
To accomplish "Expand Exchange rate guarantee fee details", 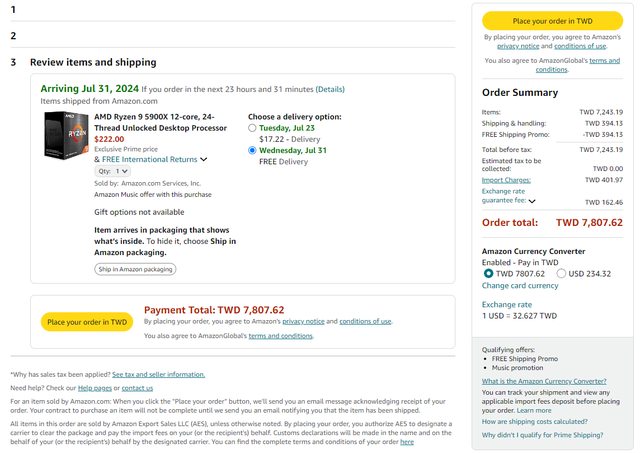I will [x=532, y=201].
